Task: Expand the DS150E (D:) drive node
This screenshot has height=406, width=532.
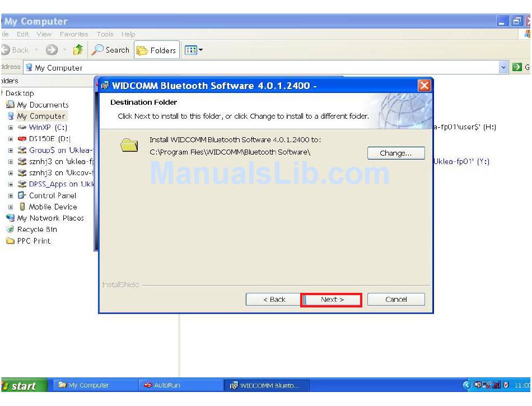Action: point(11,139)
